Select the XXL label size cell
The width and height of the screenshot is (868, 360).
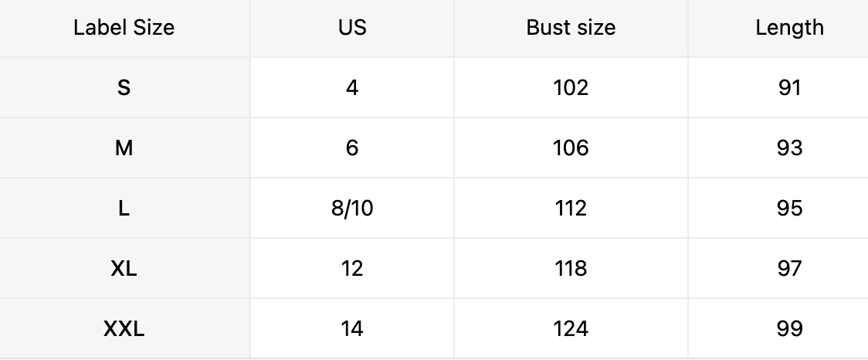(x=124, y=329)
